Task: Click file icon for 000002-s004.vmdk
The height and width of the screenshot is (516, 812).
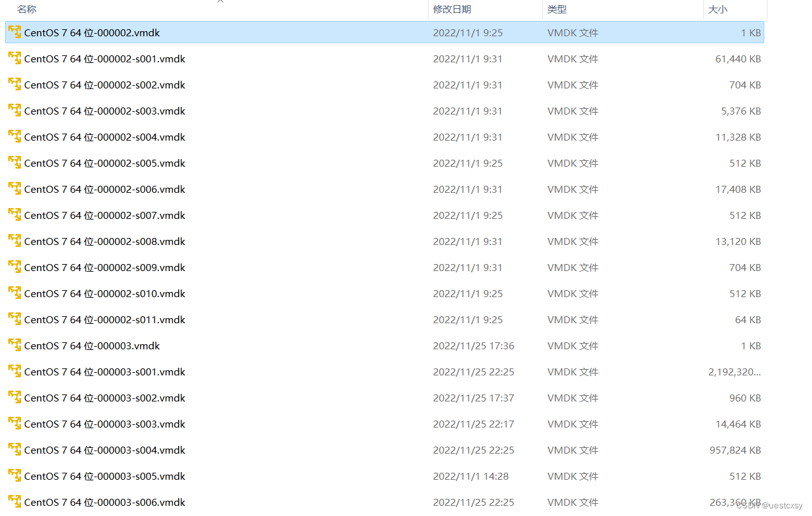Action: 15,136
